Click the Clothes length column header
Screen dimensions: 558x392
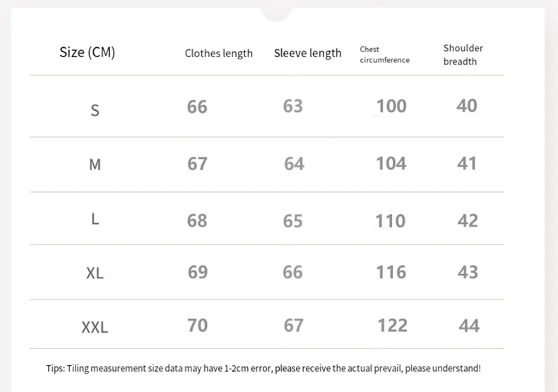click(x=218, y=54)
